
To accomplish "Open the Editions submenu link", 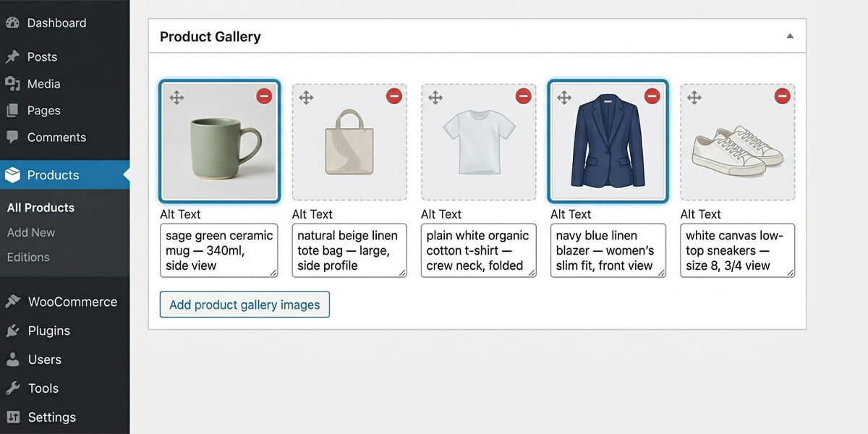I will tap(28, 257).
